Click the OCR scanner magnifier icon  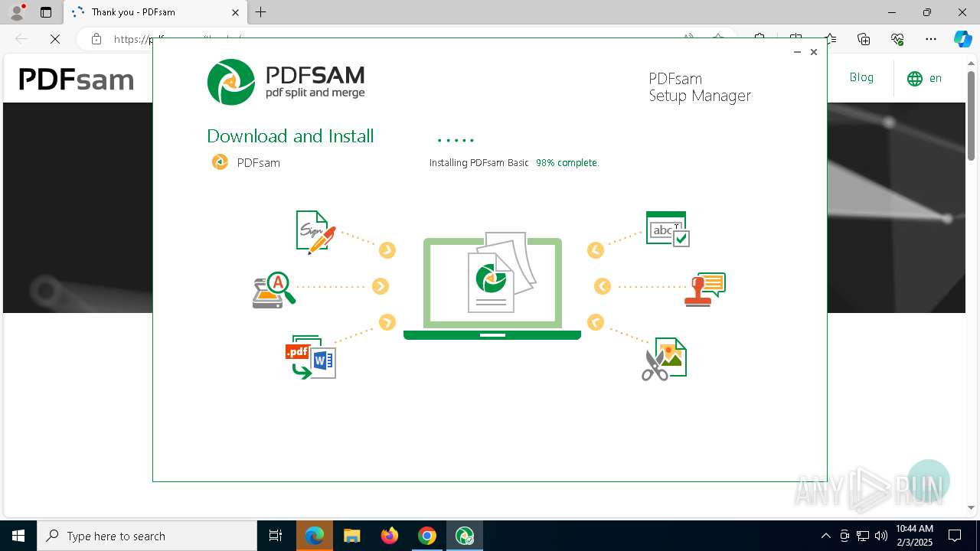[274, 290]
